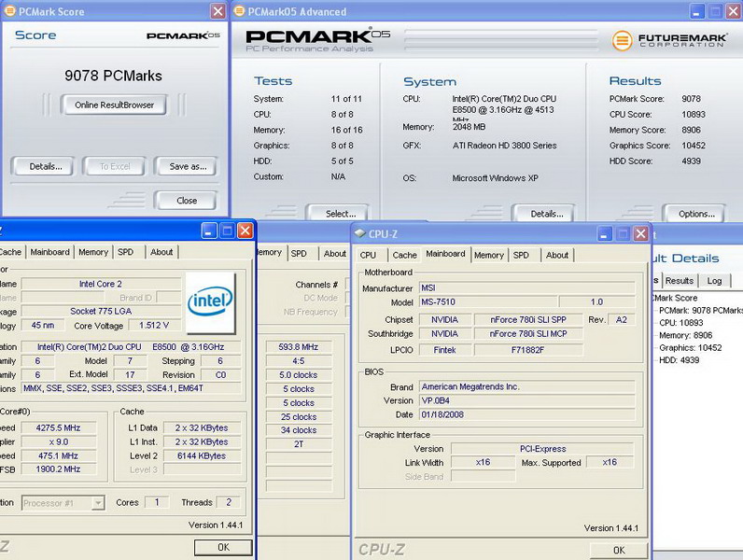
Task: Close the CPU-Z Mainboard window
Action: [640, 233]
